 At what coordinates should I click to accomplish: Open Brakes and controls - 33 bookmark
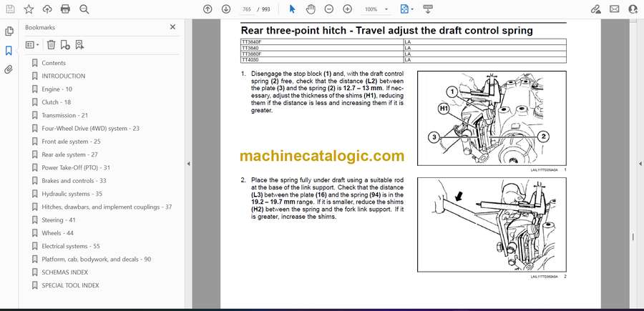(74, 181)
